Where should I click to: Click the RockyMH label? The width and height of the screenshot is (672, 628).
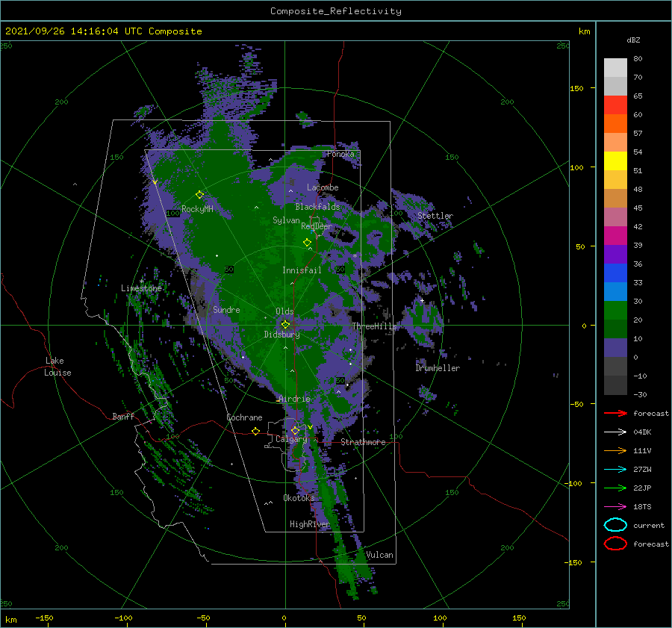point(197,209)
